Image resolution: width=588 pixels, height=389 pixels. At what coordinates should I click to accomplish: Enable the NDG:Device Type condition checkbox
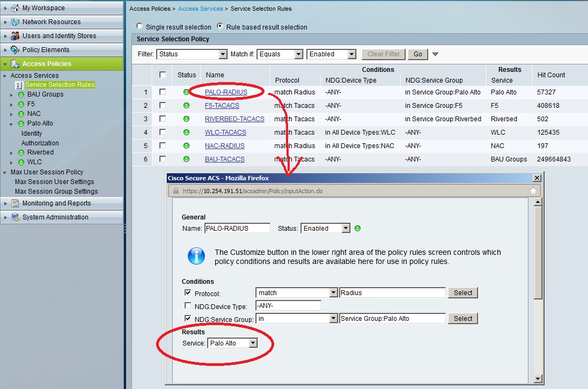tap(188, 305)
